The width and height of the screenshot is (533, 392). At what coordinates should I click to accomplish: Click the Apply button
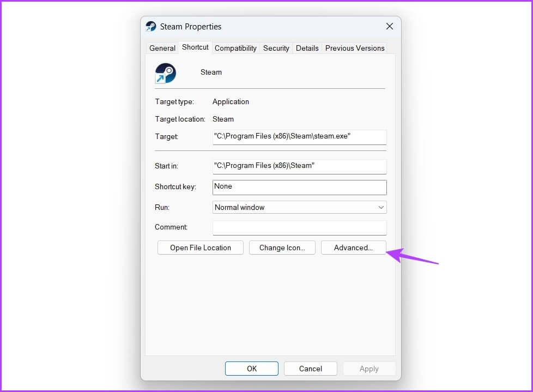(x=369, y=369)
